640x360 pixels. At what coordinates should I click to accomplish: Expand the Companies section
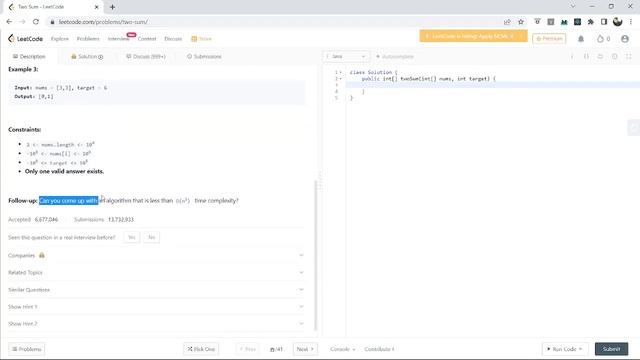[x=155, y=255]
